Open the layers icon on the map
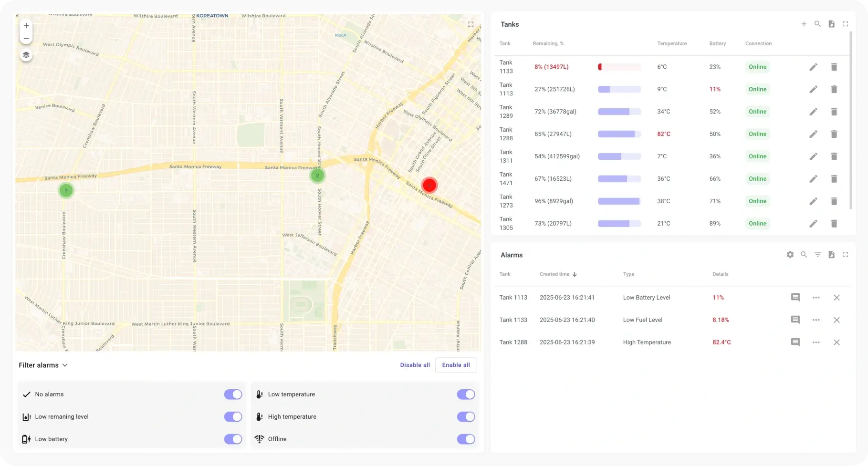868x466 pixels. coord(26,55)
